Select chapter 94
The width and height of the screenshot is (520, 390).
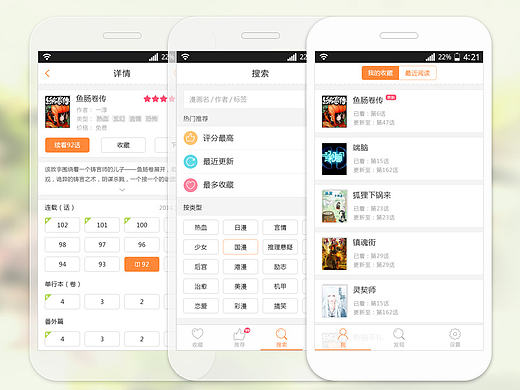click(62, 264)
